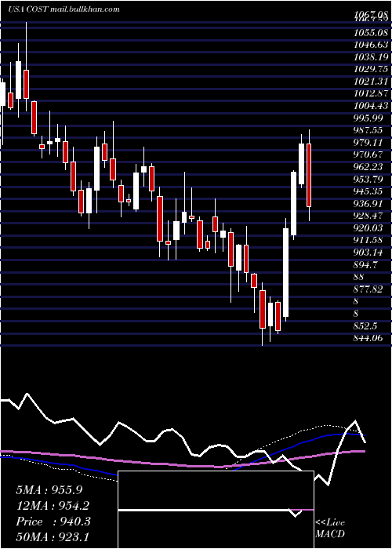This screenshot has width=392, height=549.
Task: Click the 979.11 price level label
Action: point(368,143)
